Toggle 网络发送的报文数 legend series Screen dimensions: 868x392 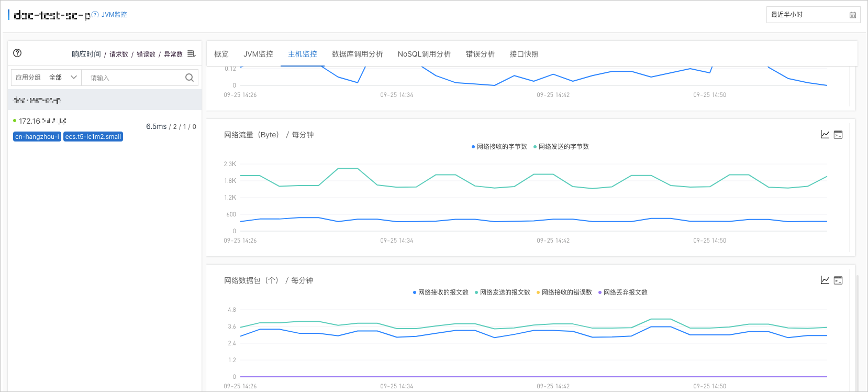point(503,292)
